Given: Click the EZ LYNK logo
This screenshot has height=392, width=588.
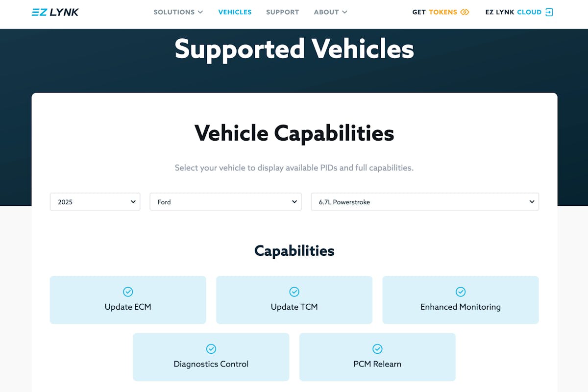Looking at the screenshot, I should click(x=55, y=12).
